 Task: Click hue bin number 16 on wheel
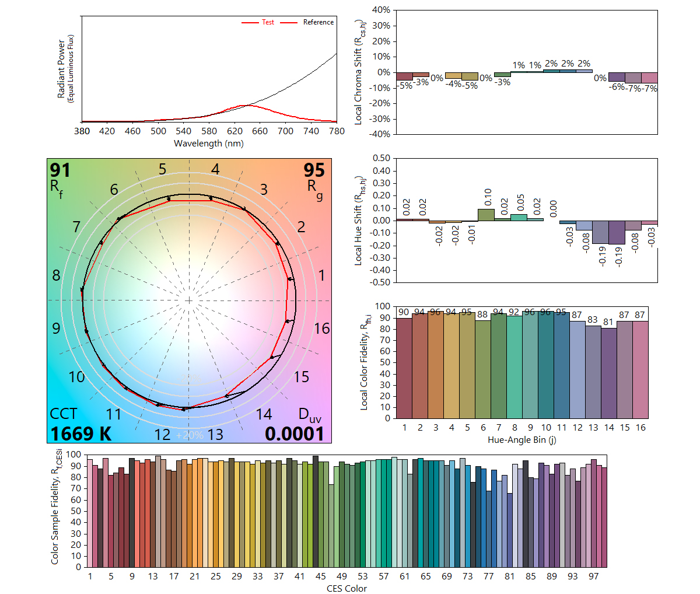[321, 329]
